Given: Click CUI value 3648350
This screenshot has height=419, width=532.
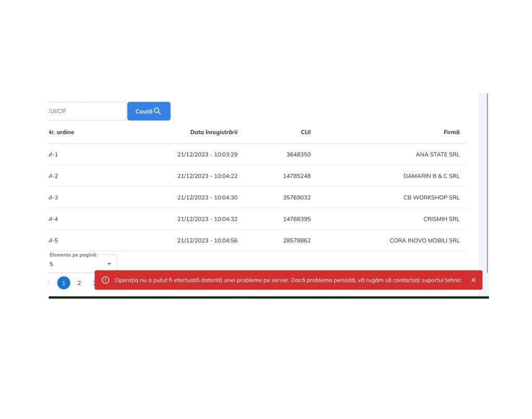Looking at the screenshot, I should tap(299, 155).
